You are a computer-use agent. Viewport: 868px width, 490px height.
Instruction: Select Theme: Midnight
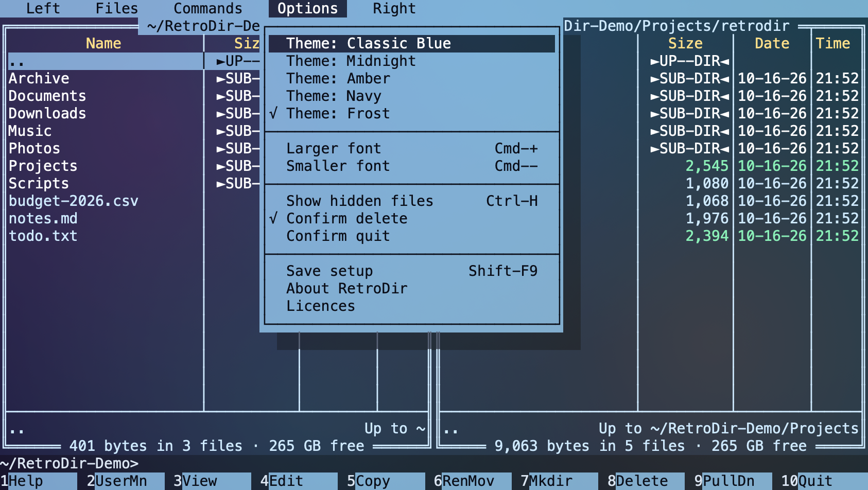[x=412, y=61]
